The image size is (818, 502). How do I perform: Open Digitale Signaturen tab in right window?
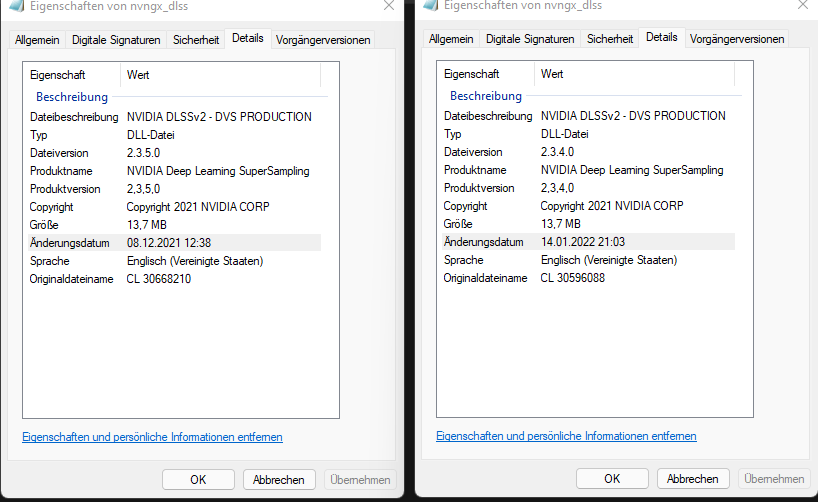(530, 39)
